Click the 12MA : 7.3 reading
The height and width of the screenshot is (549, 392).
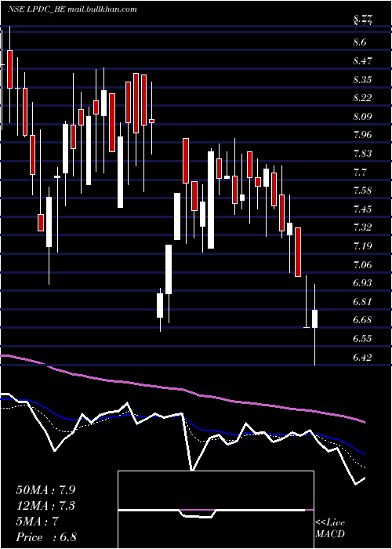(x=45, y=506)
